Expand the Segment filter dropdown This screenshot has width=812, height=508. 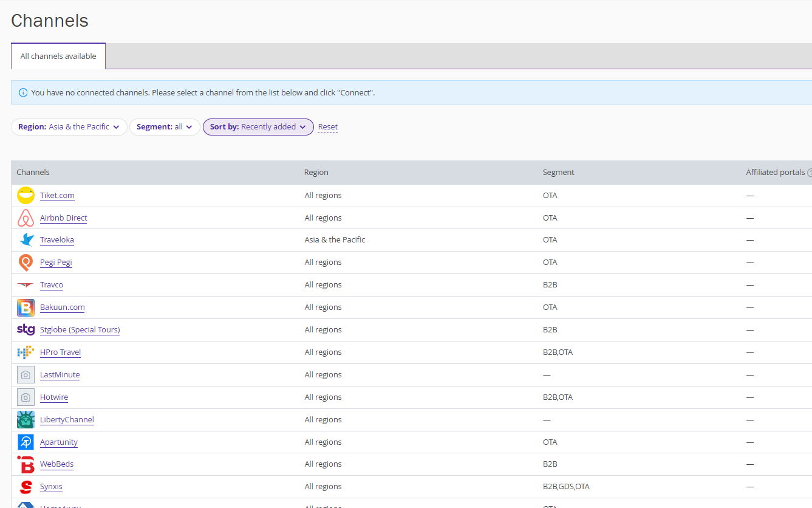pyautogui.click(x=164, y=127)
